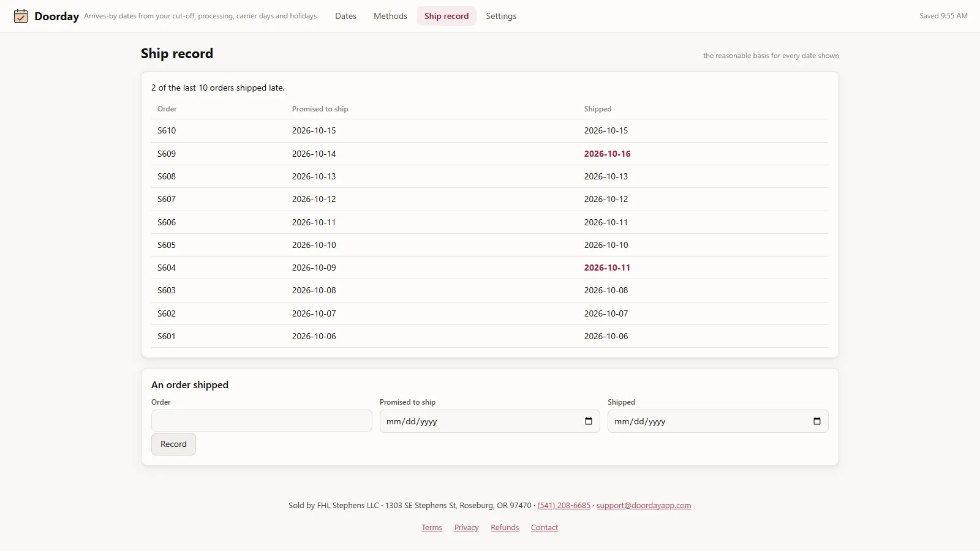Image resolution: width=980 pixels, height=551 pixels.
Task: Open the Shipped date calendar picker icon
Action: (816, 421)
